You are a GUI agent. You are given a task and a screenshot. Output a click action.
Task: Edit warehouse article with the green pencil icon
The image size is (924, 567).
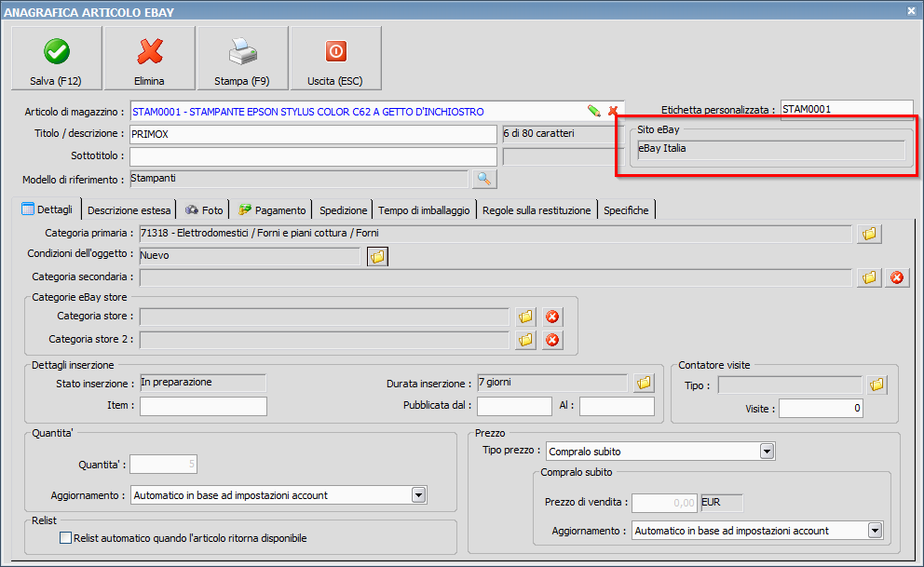[594, 111]
